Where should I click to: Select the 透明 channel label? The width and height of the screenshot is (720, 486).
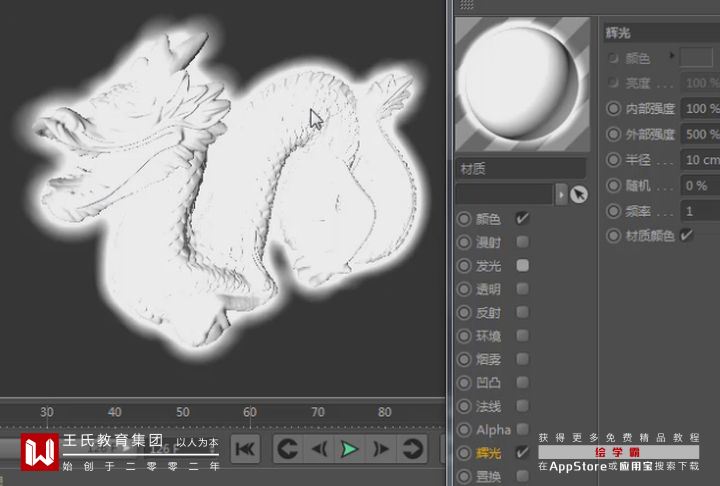488,289
